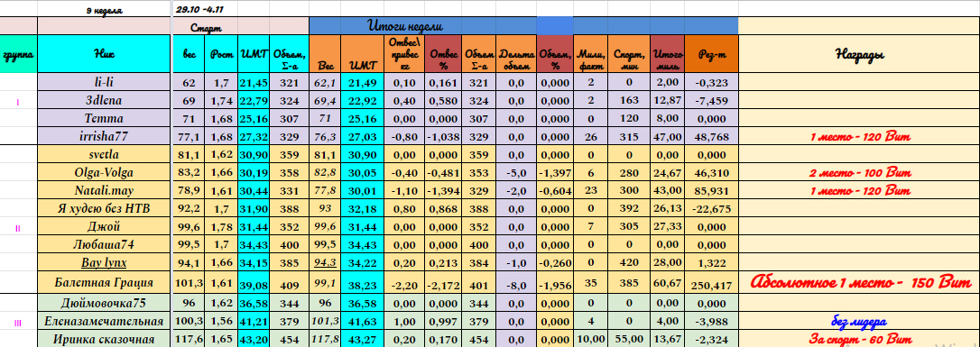Select the 'группа' column header

(x=18, y=54)
